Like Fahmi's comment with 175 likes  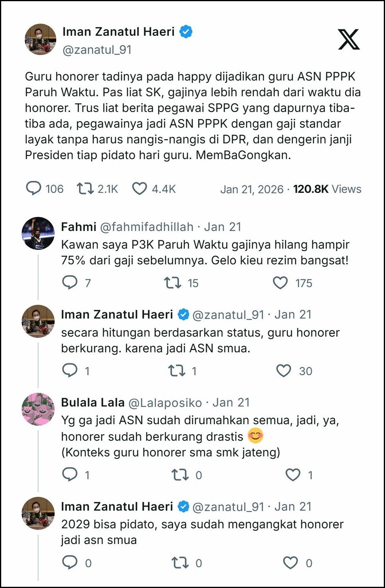pyautogui.click(x=280, y=282)
